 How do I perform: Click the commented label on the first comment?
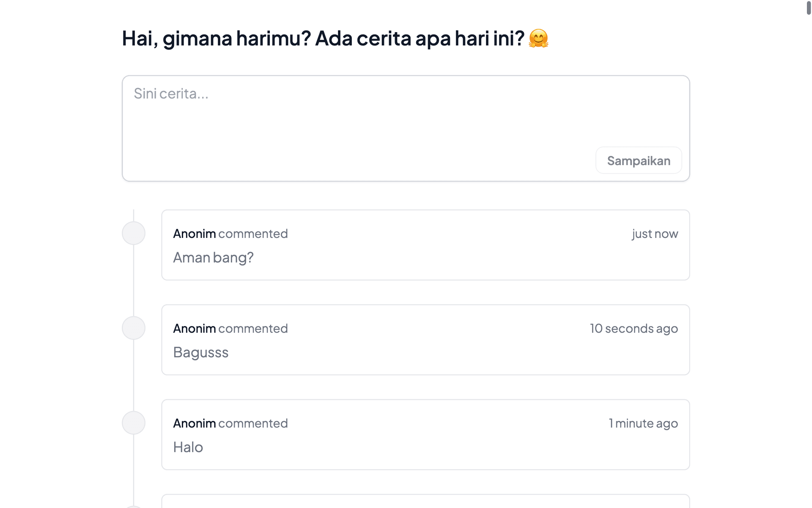(x=252, y=233)
